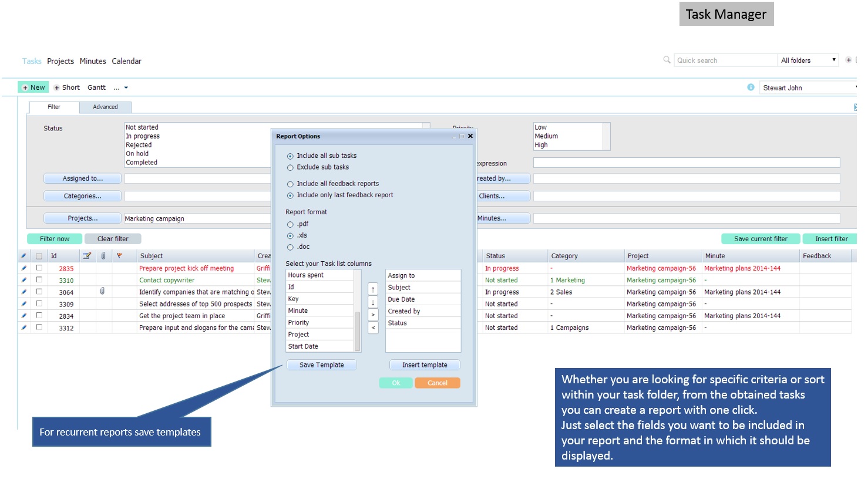Screen dimensions: 868x486
Task: Switch to Short view
Action: 67,87
